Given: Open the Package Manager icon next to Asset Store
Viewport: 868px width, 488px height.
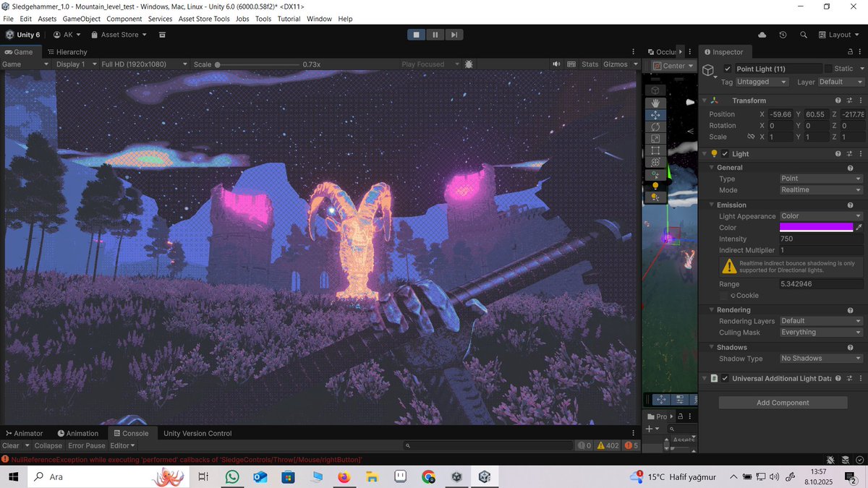Looking at the screenshot, I should (162, 35).
